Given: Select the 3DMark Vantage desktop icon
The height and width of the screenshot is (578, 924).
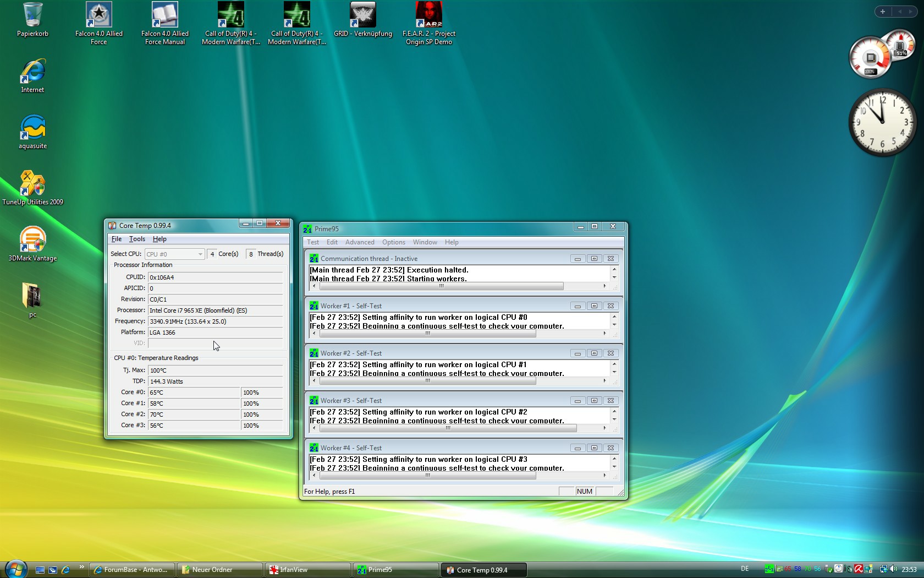Looking at the screenshot, I should pos(32,244).
